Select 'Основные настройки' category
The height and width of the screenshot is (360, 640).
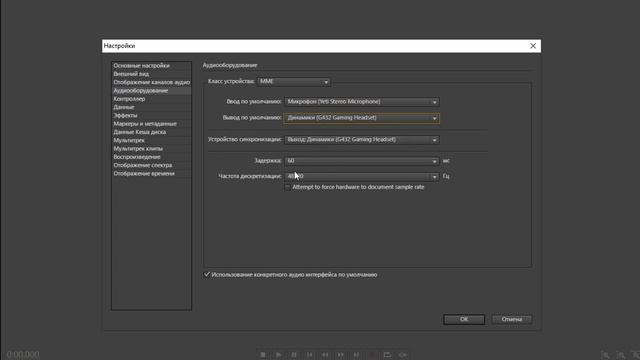pyautogui.click(x=151, y=66)
